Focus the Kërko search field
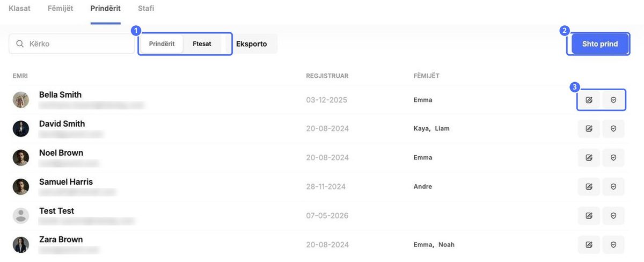The height and width of the screenshot is (262, 644). [72, 44]
